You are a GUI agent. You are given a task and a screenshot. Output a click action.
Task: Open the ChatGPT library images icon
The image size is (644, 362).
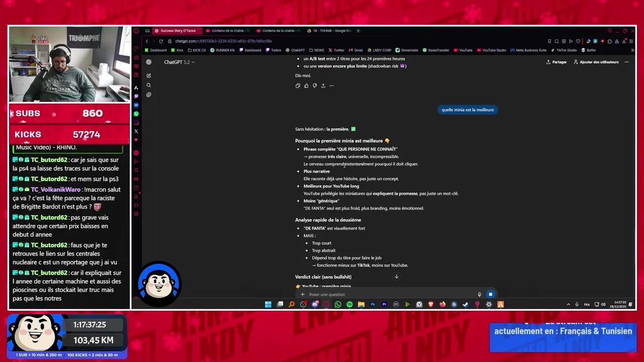148,95
